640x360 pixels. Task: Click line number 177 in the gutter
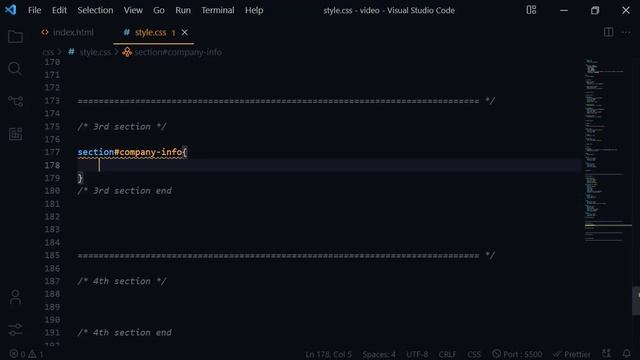52,152
